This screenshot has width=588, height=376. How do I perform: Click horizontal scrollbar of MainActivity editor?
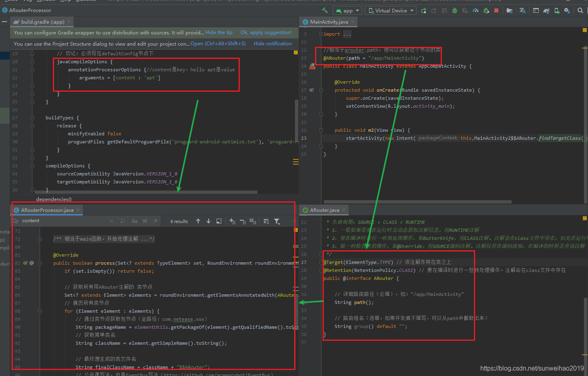(417, 202)
